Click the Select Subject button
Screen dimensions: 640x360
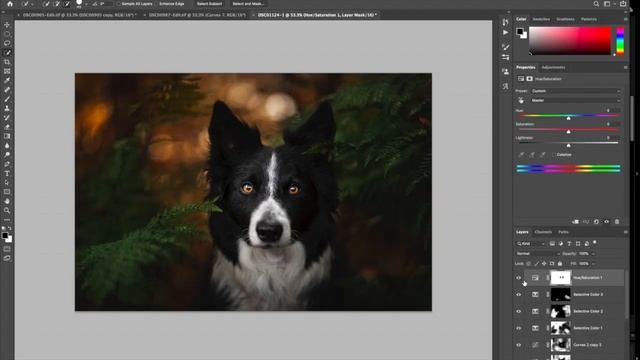click(209, 4)
